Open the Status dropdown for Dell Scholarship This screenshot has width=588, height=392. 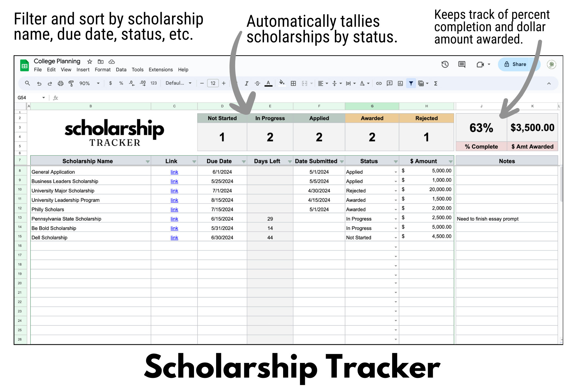[x=395, y=237]
